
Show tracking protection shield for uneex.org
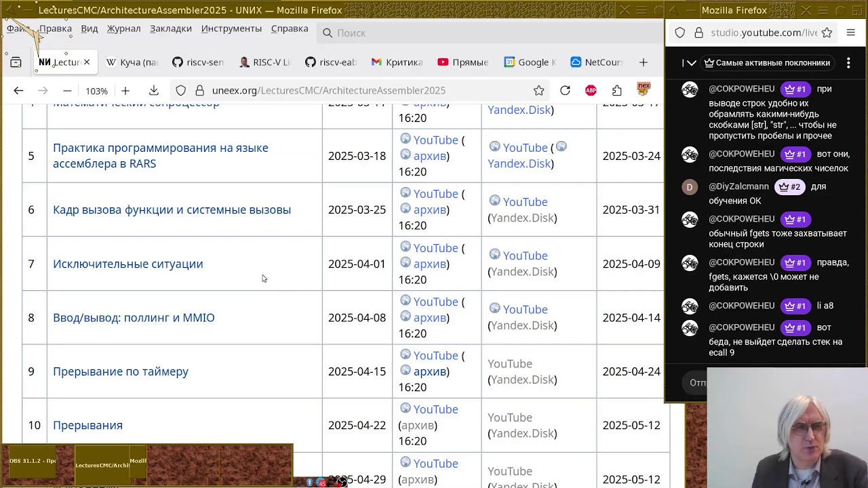point(180,91)
